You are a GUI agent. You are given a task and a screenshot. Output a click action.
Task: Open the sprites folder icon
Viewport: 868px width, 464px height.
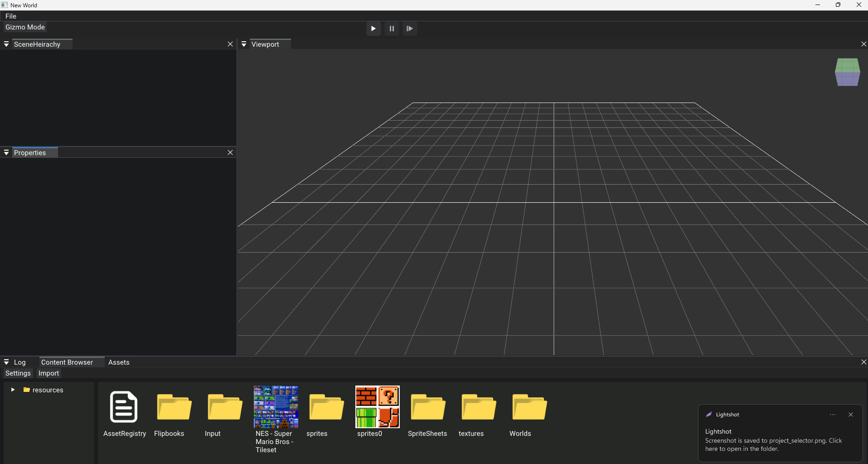click(326, 407)
